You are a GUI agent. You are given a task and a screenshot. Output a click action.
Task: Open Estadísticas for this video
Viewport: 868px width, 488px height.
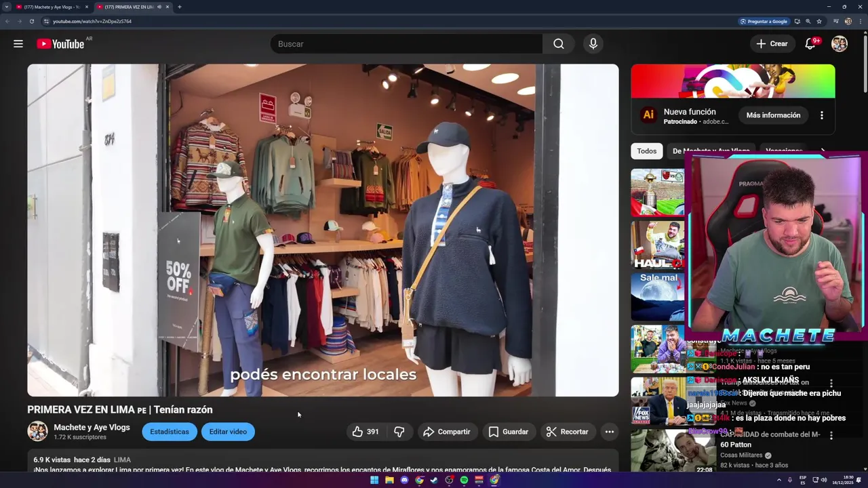170,432
